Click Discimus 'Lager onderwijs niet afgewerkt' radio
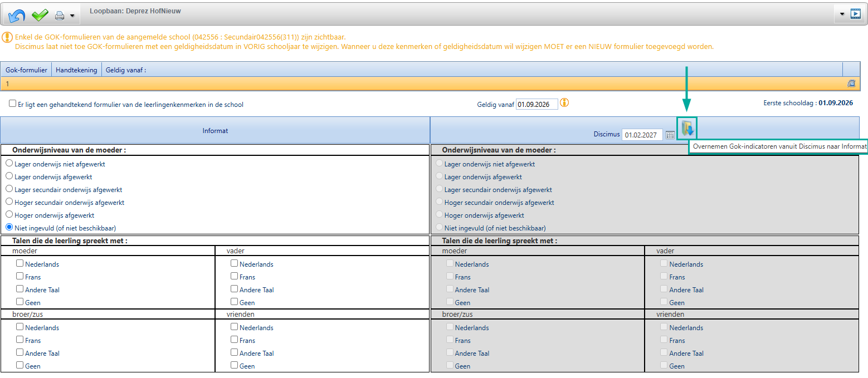 (439, 164)
